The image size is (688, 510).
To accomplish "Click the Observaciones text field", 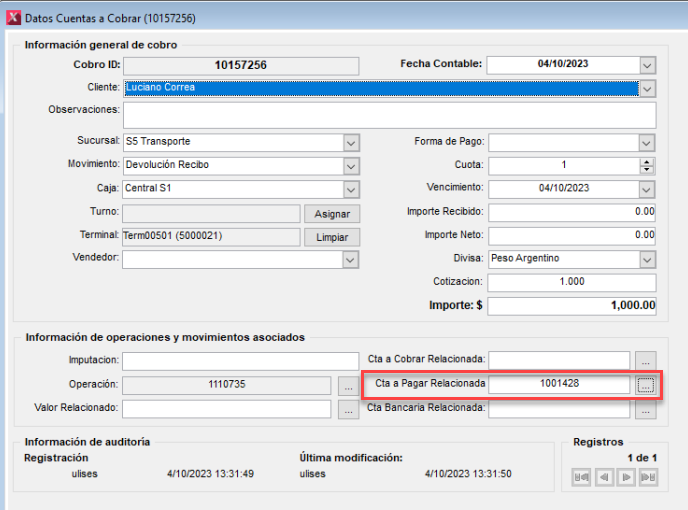I will [390, 115].
